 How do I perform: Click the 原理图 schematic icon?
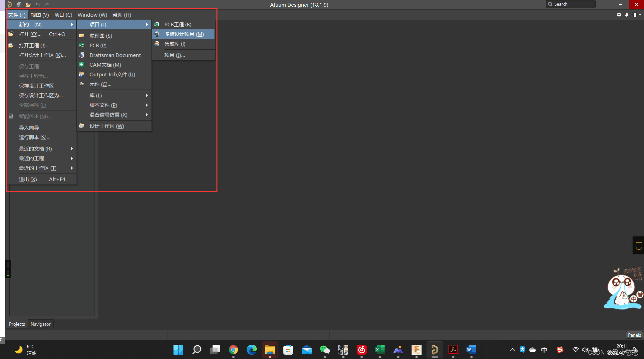(82, 36)
